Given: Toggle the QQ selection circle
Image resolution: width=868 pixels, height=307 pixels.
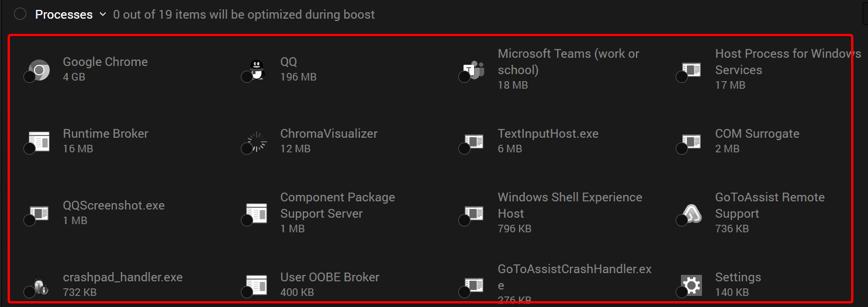Looking at the screenshot, I should pos(247,78).
